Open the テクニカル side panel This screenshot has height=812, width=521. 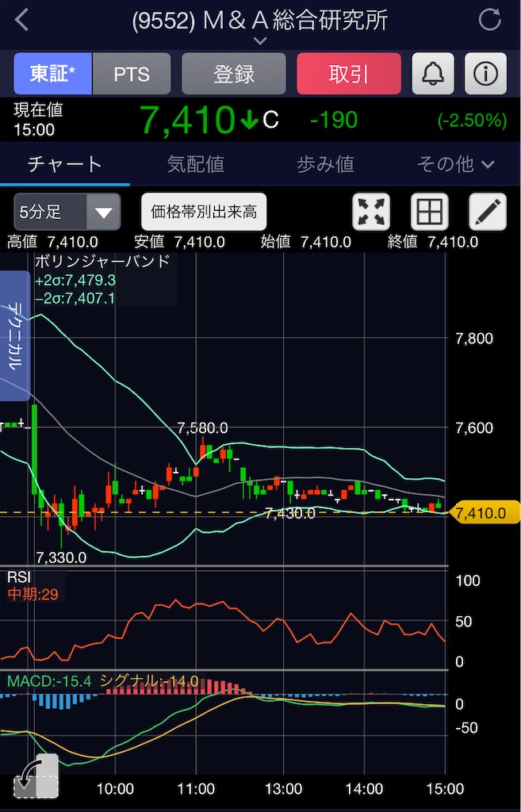(x=15, y=335)
